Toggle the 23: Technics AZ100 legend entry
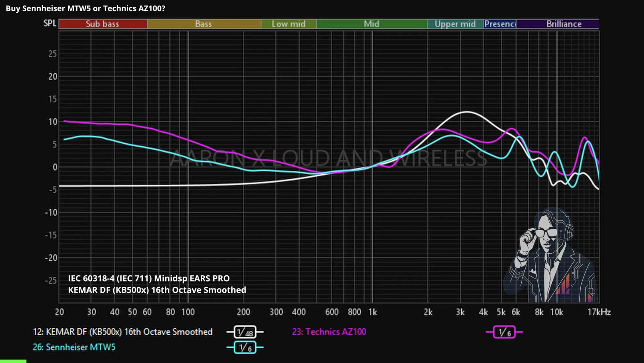 [x=329, y=332]
